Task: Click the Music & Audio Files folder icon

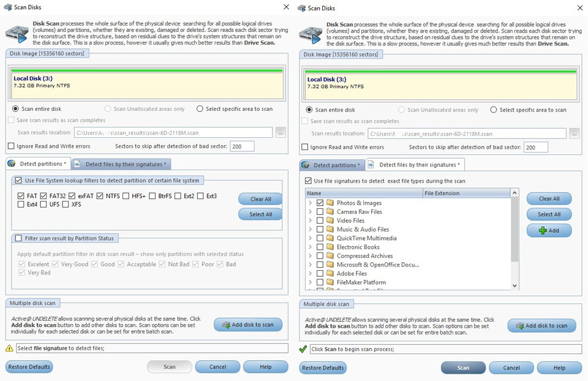Action: 330,229
